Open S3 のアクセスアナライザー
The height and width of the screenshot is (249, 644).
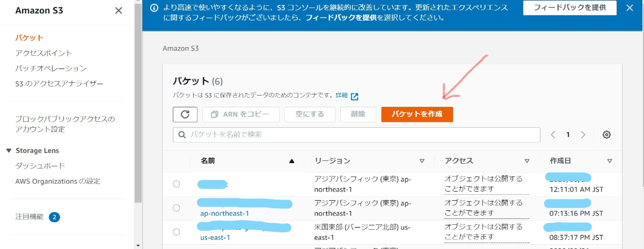(x=60, y=84)
